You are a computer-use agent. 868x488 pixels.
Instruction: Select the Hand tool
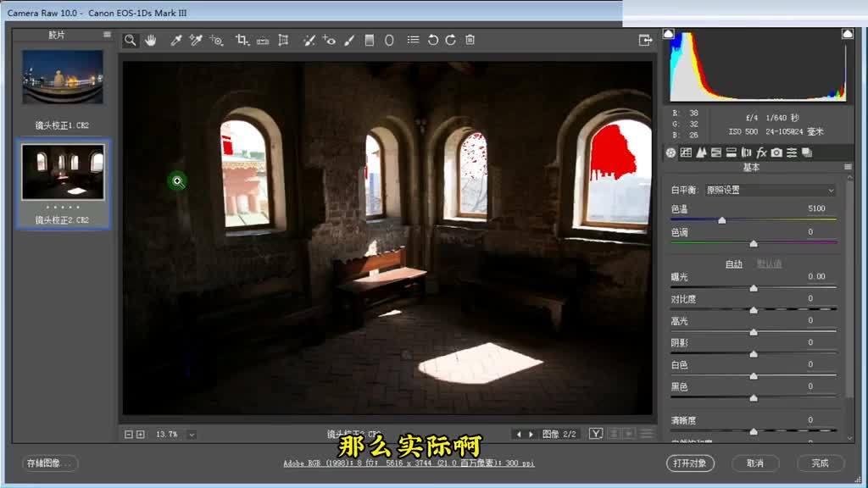(150, 39)
